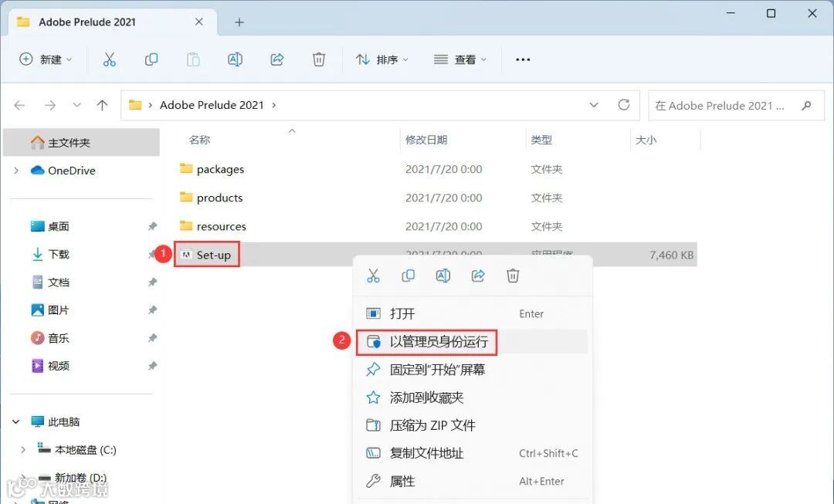Open 视频 (Videos) in sidebar

click(58, 366)
